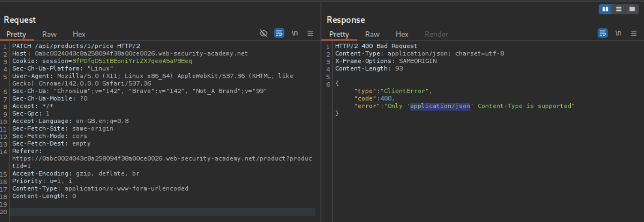Open the Raw tab in the Request panel
Viewport: 644px width, 222px height.
pyautogui.click(x=49, y=34)
